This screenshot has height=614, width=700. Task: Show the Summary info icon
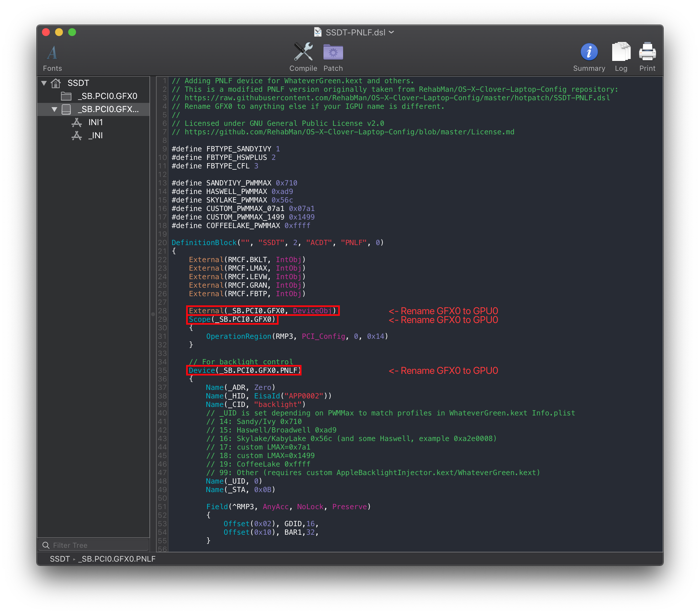pos(589,52)
